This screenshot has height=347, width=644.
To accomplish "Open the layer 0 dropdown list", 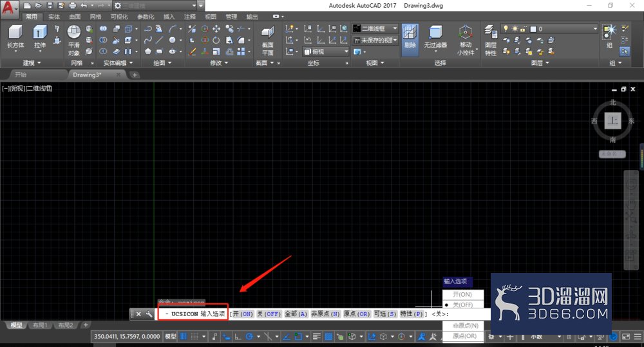I will [x=549, y=29].
